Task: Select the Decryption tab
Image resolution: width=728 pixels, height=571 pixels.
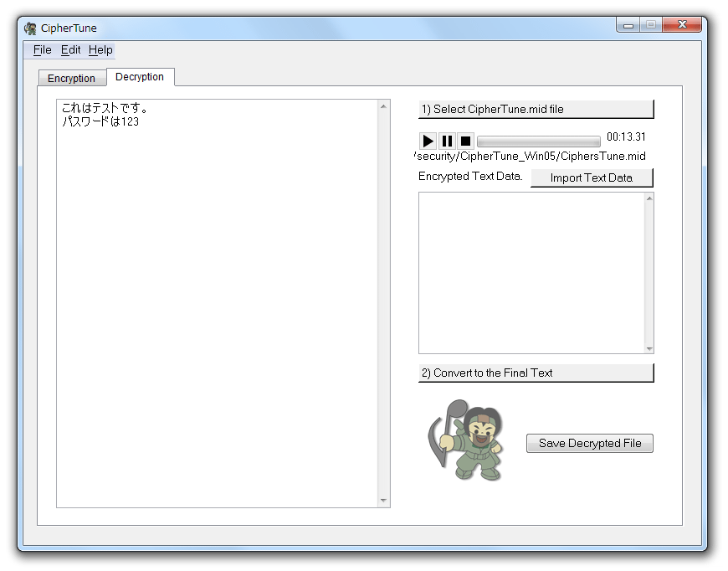Action: point(140,77)
